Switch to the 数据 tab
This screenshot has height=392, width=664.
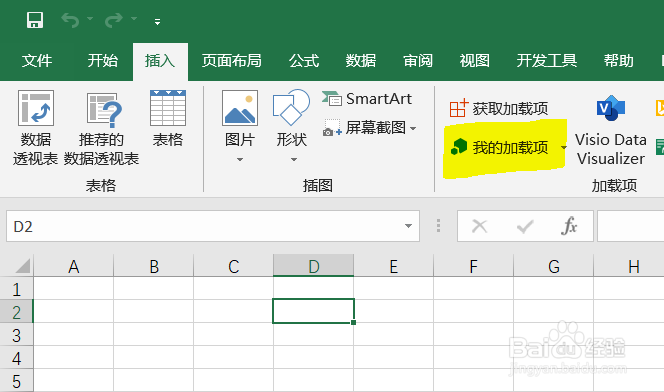361,61
